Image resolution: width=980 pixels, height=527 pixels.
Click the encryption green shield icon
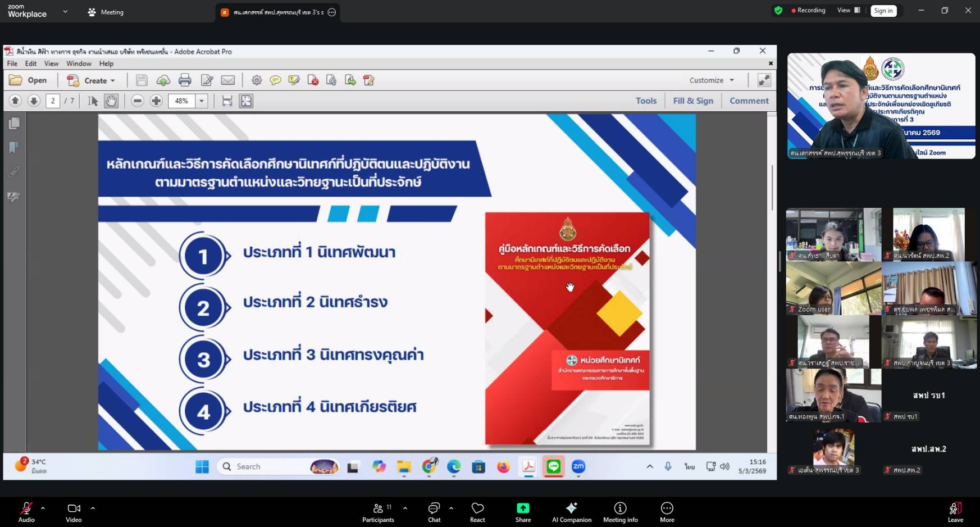(x=778, y=10)
